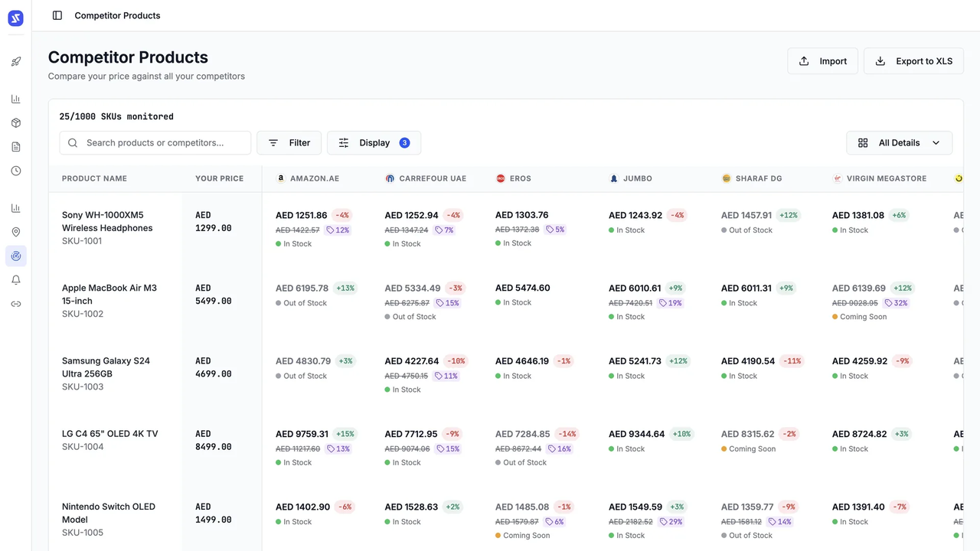Open the rocket icon in the sidebar

point(16,61)
